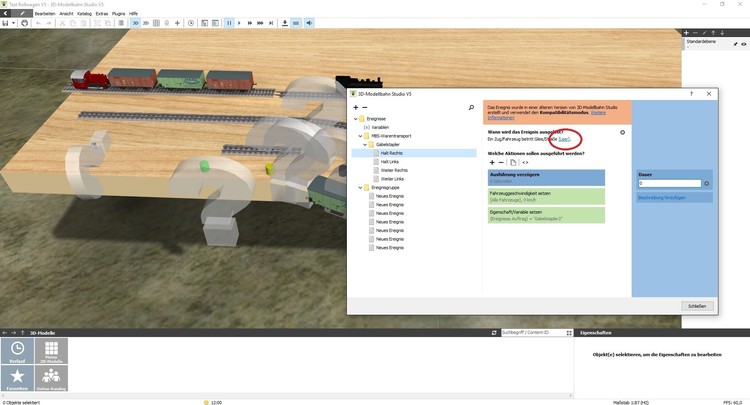Click the pencil edit mode button

tap(22, 13)
